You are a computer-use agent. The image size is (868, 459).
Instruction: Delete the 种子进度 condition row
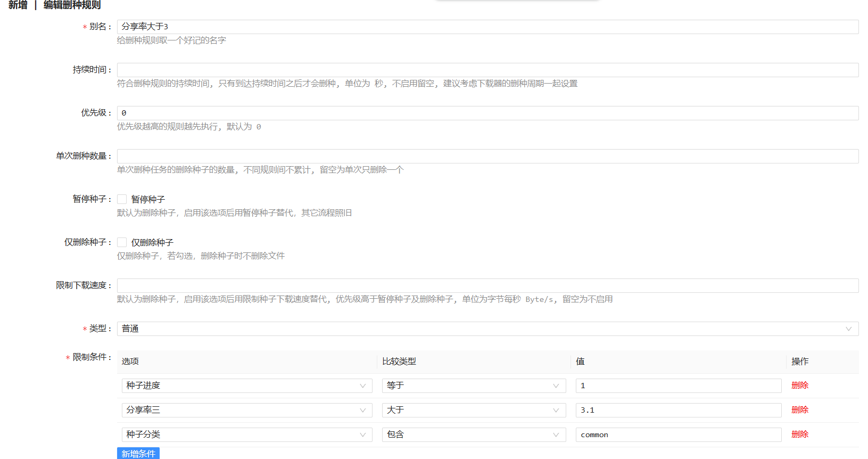coord(799,386)
